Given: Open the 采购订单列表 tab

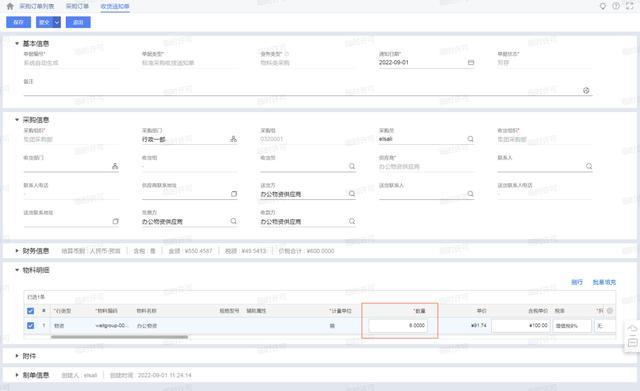Looking at the screenshot, I should (37, 6).
